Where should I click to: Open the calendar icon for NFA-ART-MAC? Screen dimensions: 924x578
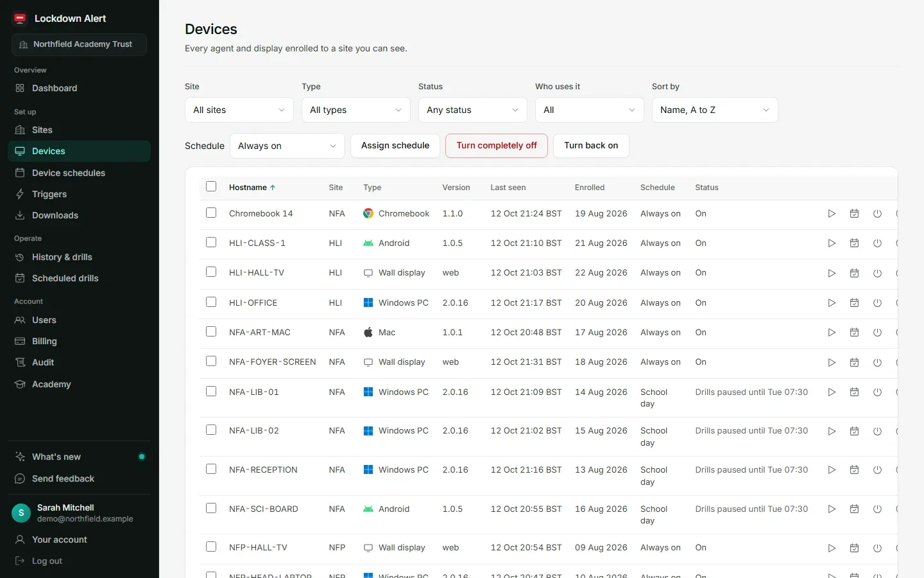pos(854,333)
